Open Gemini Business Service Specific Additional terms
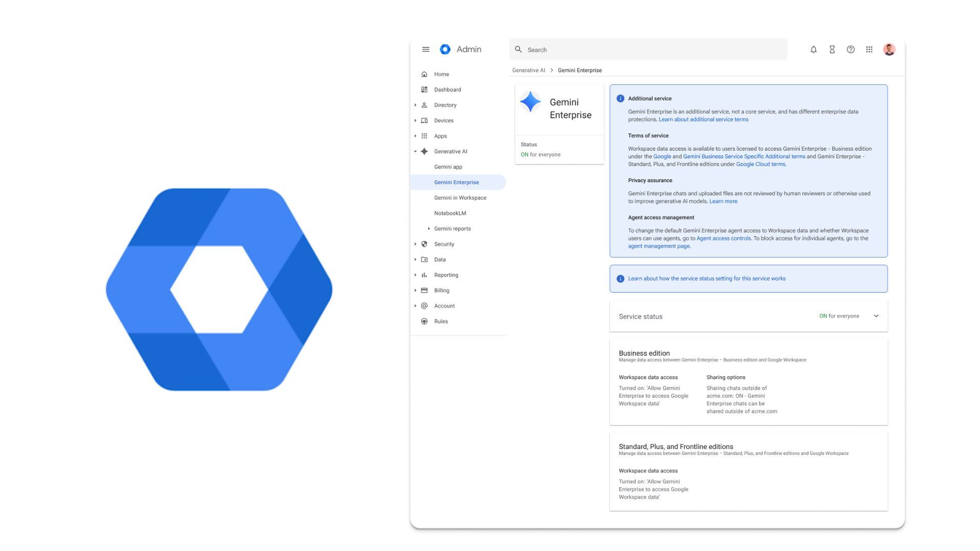 click(744, 157)
